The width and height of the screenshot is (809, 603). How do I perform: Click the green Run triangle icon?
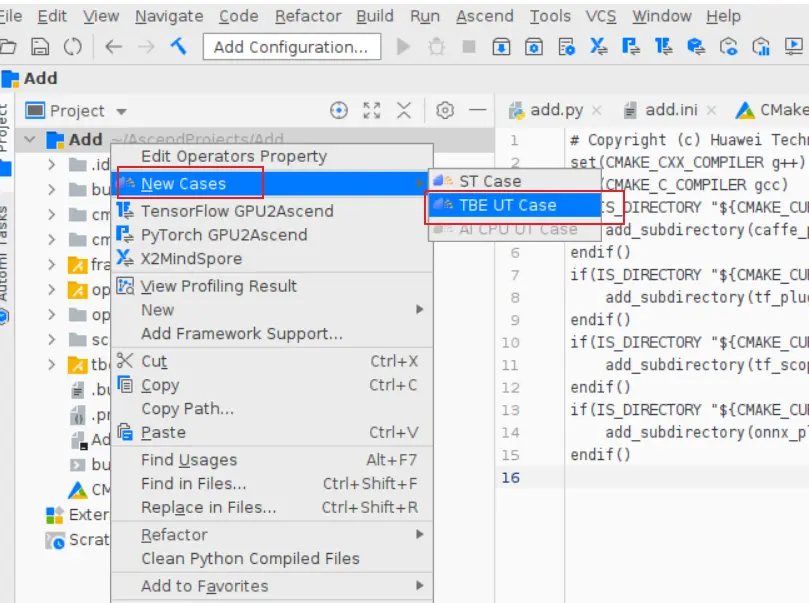(x=403, y=47)
